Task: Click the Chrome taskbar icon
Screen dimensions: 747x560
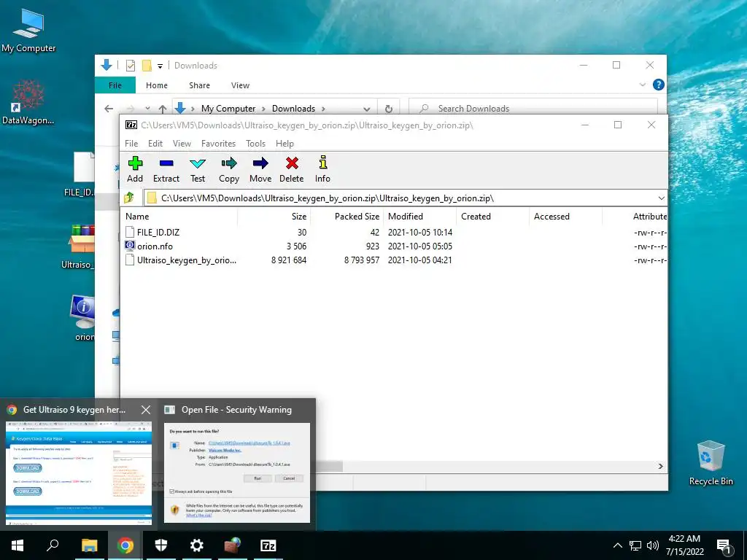Action: point(125,545)
